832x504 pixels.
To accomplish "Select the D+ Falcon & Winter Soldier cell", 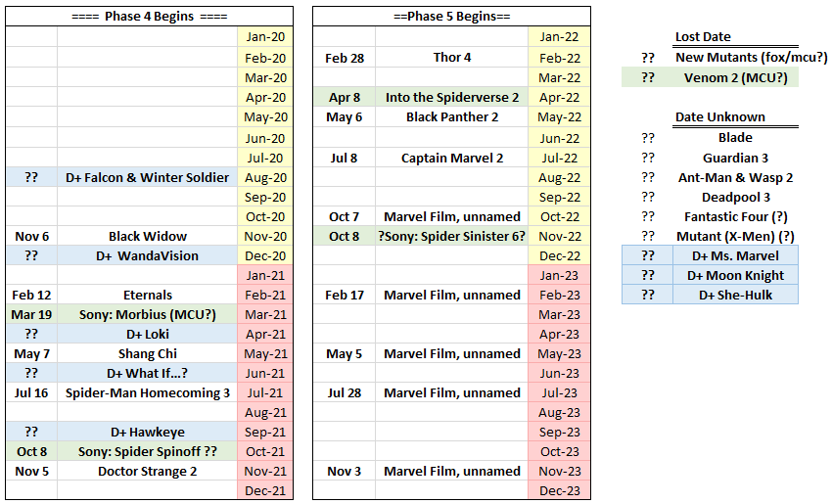I will (x=147, y=177).
